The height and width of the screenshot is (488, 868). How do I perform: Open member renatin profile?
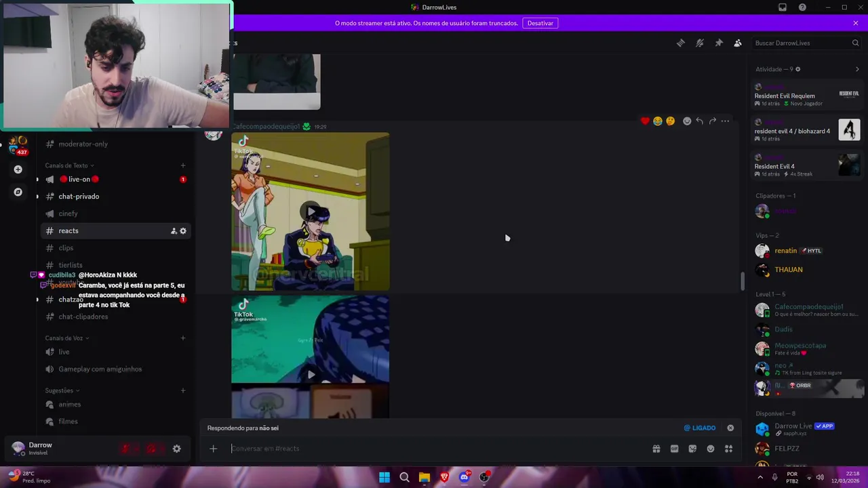click(x=807, y=251)
